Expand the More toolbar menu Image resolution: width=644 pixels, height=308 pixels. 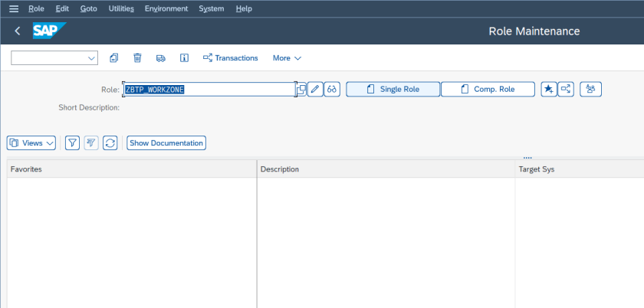(287, 58)
